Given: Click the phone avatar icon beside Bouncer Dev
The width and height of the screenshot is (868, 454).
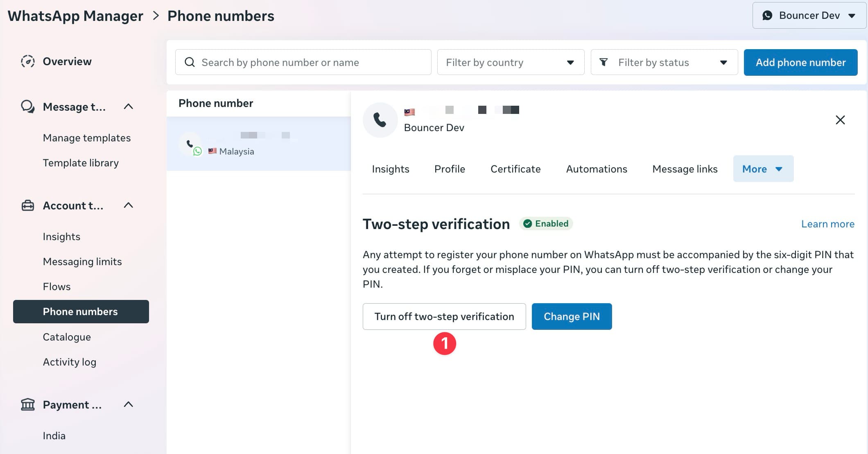Looking at the screenshot, I should (380, 120).
